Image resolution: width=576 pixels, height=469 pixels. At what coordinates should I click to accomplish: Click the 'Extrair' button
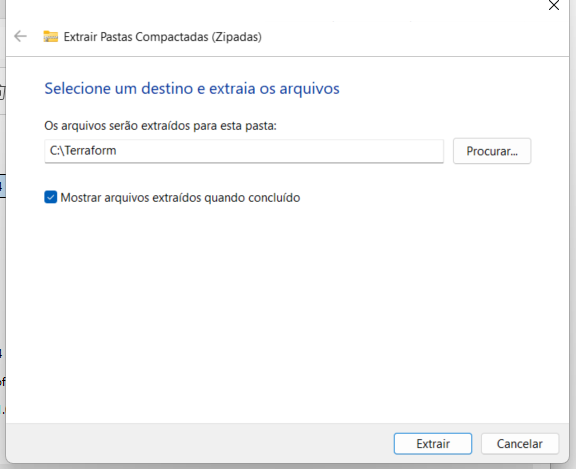pyautogui.click(x=433, y=444)
